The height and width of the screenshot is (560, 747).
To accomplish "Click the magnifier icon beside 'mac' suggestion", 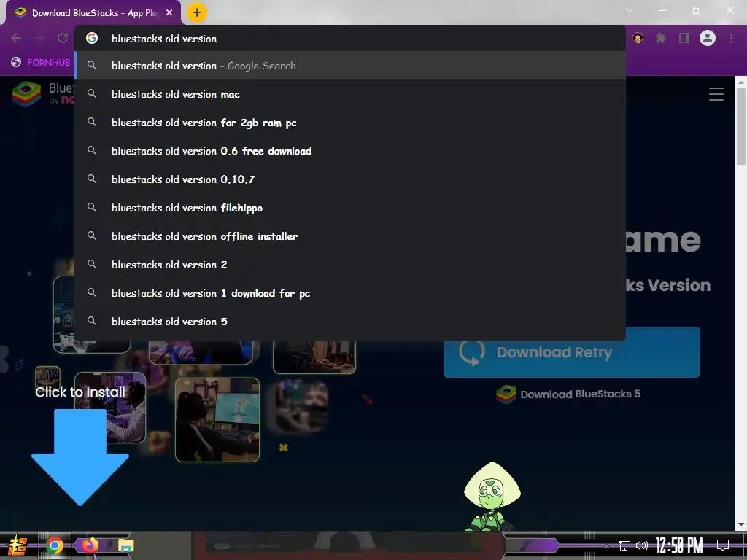I will point(92,94).
